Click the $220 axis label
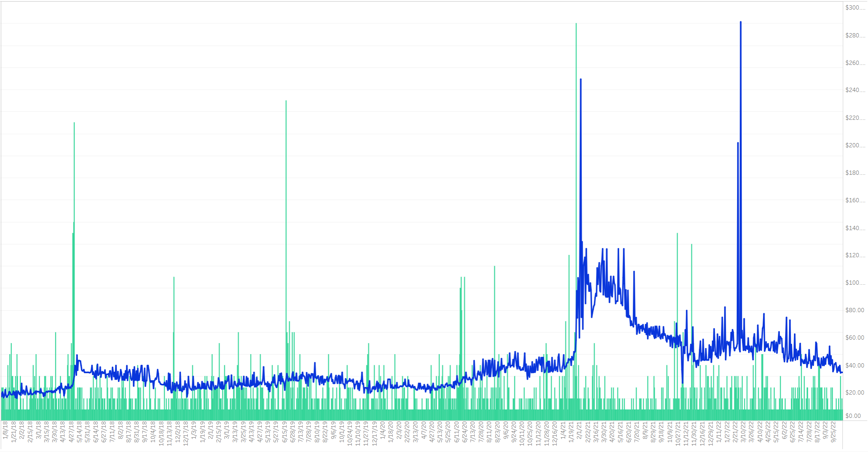Screen dimensions: 868x456 855,118
